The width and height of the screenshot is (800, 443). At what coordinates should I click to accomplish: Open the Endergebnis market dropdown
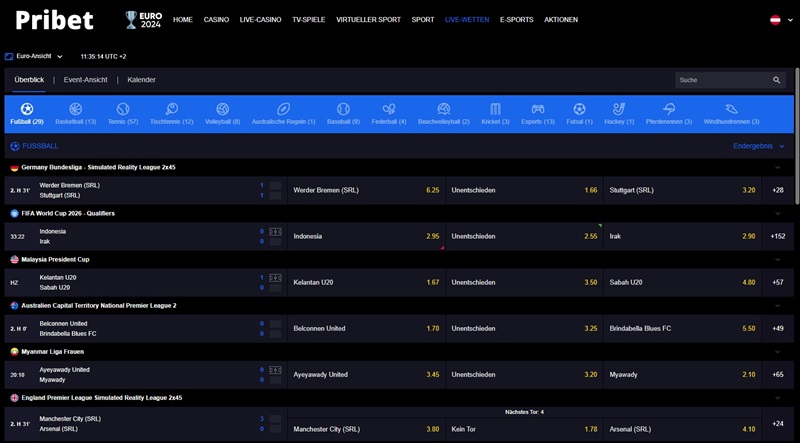coord(759,146)
